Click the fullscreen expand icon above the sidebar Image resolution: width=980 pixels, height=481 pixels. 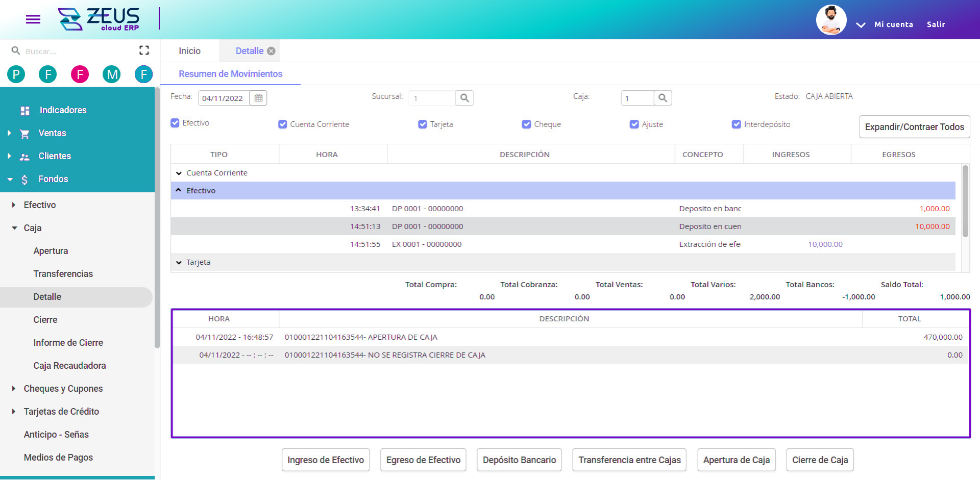click(144, 50)
